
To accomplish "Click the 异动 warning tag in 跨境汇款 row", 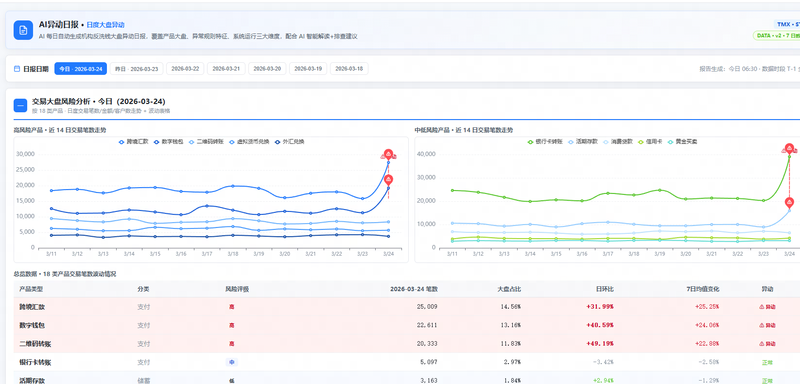I will coord(767,307).
